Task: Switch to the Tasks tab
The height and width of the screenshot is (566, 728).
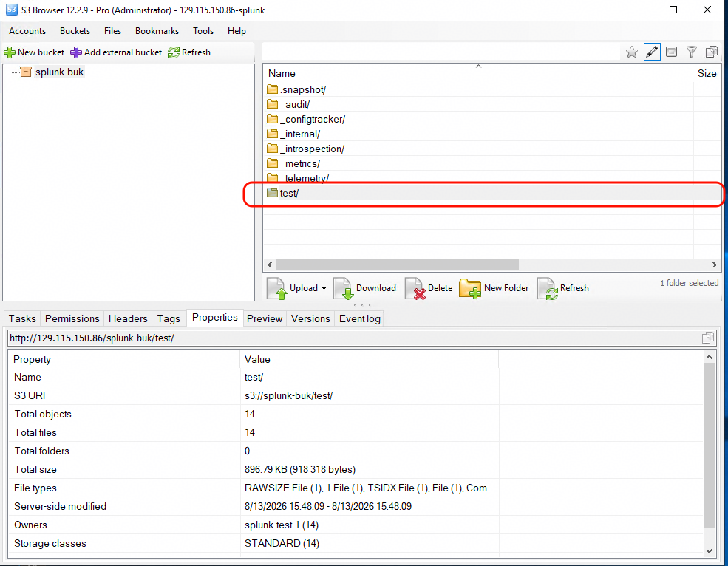Action: 22,318
